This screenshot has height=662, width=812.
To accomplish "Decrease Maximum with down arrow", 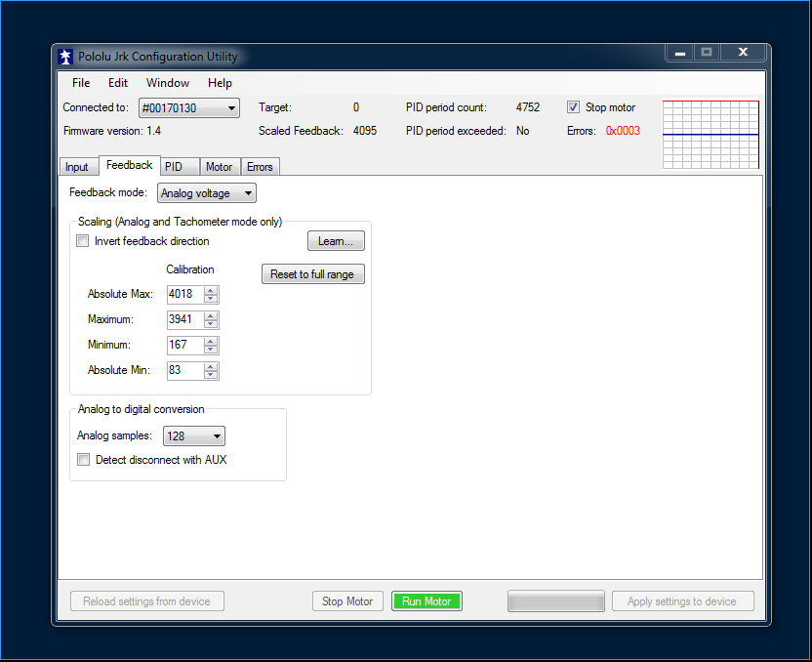I will pyautogui.click(x=211, y=324).
